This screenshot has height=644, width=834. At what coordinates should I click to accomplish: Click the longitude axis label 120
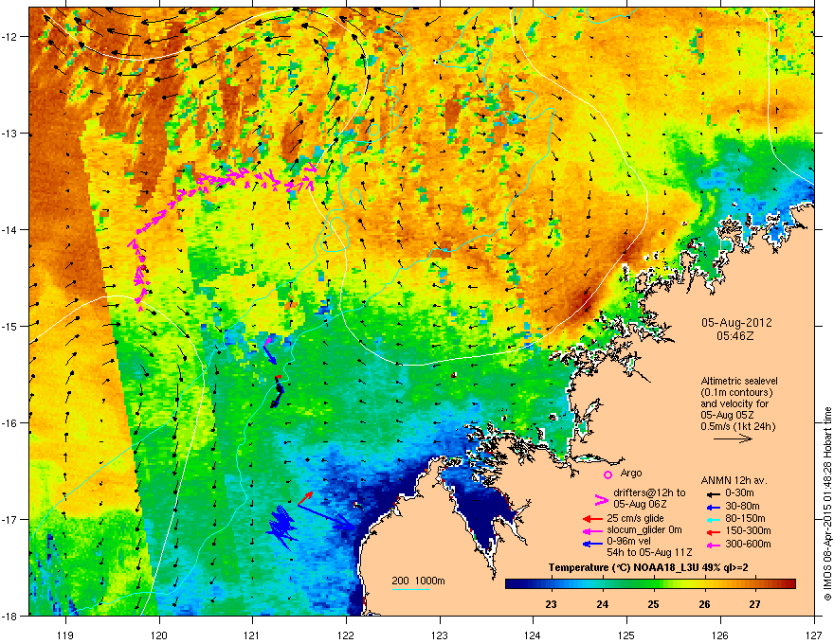point(159,635)
